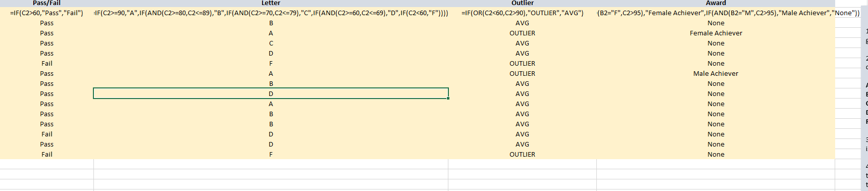This screenshot has width=868, height=191.
Task: Click letter A in the row showing AVG
Action: [x=271, y=104]
